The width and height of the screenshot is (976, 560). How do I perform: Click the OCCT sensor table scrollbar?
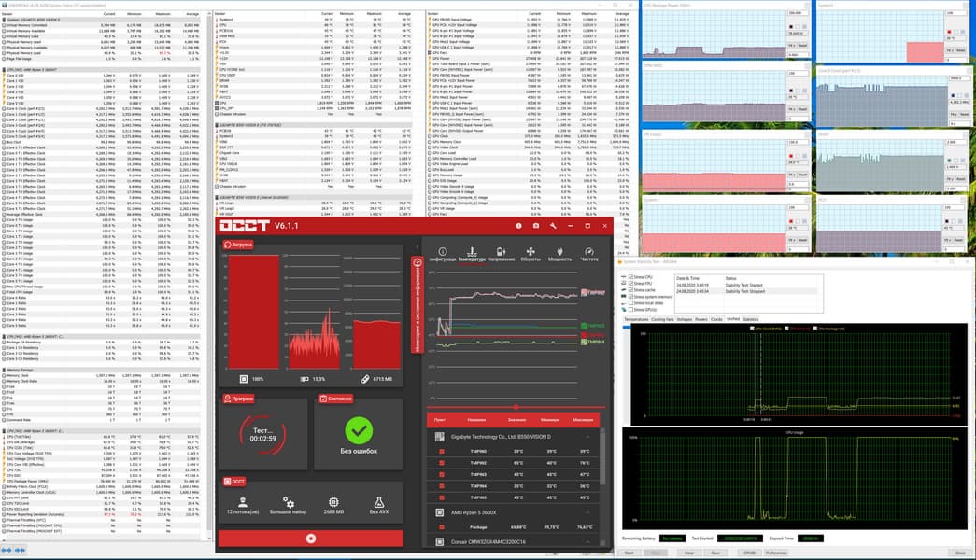click(x=601, y=457)
